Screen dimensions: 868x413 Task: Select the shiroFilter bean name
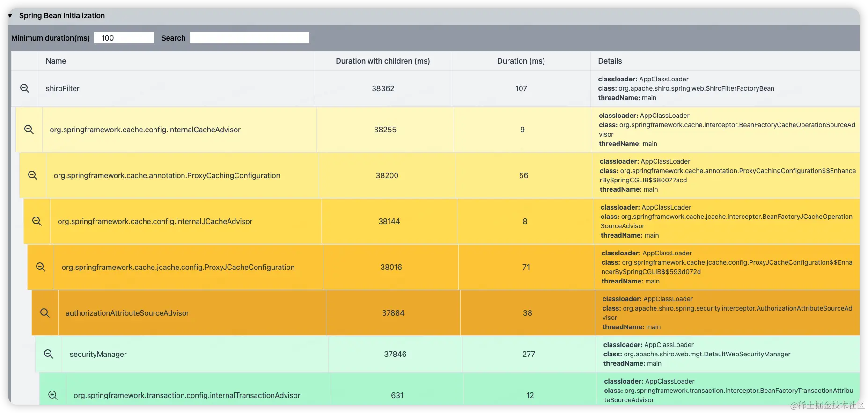63,88
